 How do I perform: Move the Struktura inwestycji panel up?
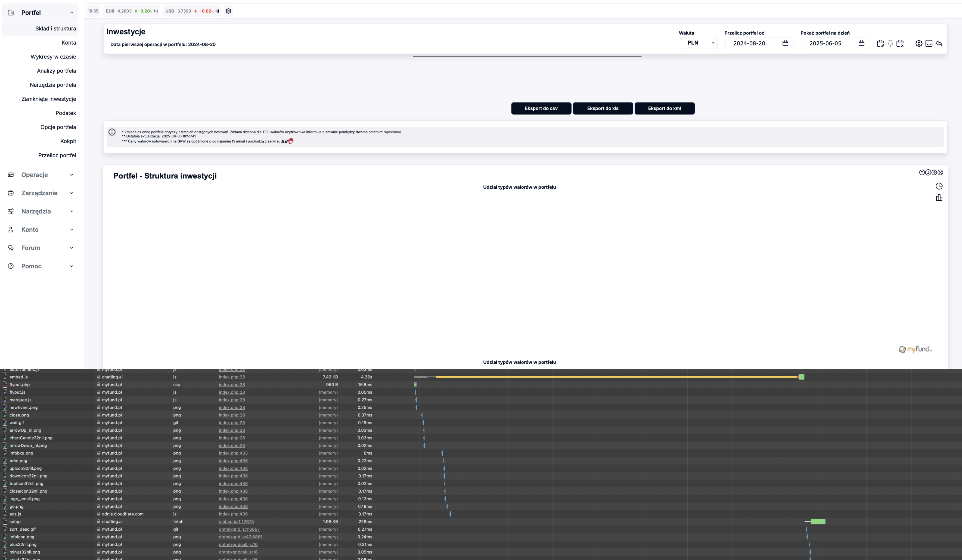[921, 173]
